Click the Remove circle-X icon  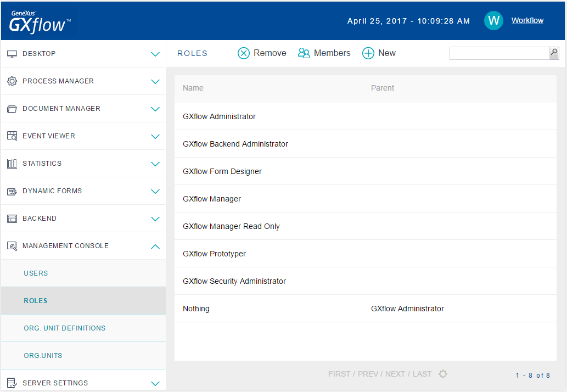point(243,53)
